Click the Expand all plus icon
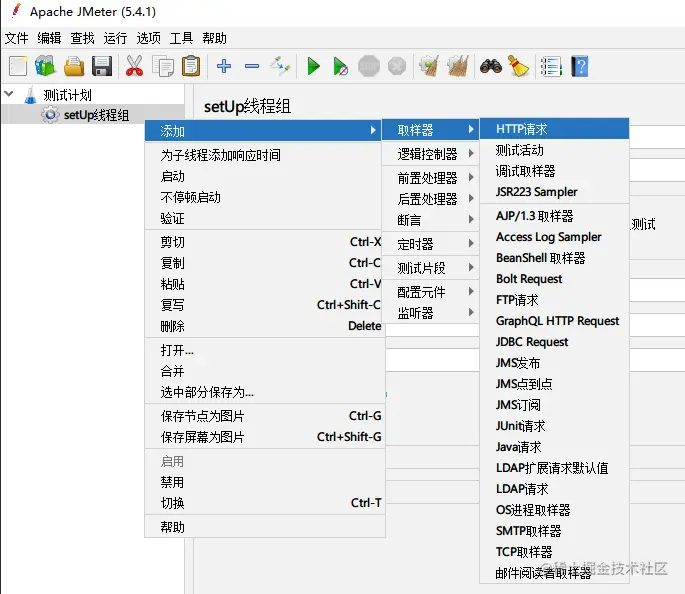Screen dimensions: 685x594 tap(224, 66)
